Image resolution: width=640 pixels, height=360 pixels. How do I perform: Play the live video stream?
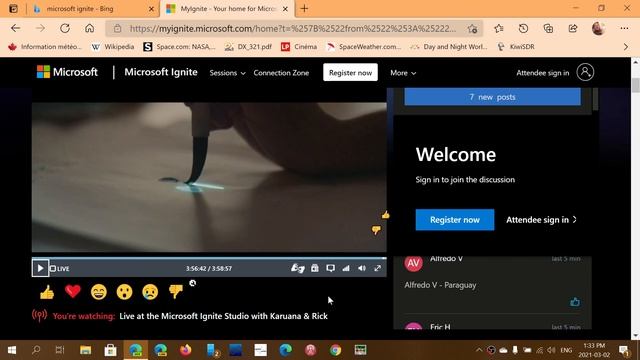click(40, 268)
